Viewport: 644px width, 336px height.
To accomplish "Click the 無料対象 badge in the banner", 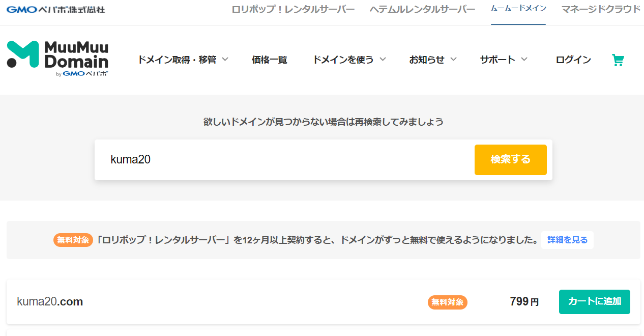I will click(73, 240).
